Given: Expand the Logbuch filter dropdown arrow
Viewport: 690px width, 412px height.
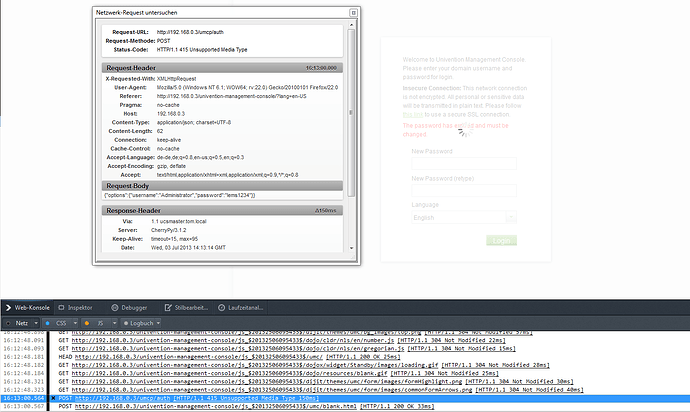Looking at the screenshot, I should pyautogui.click(x=160, y=325).
